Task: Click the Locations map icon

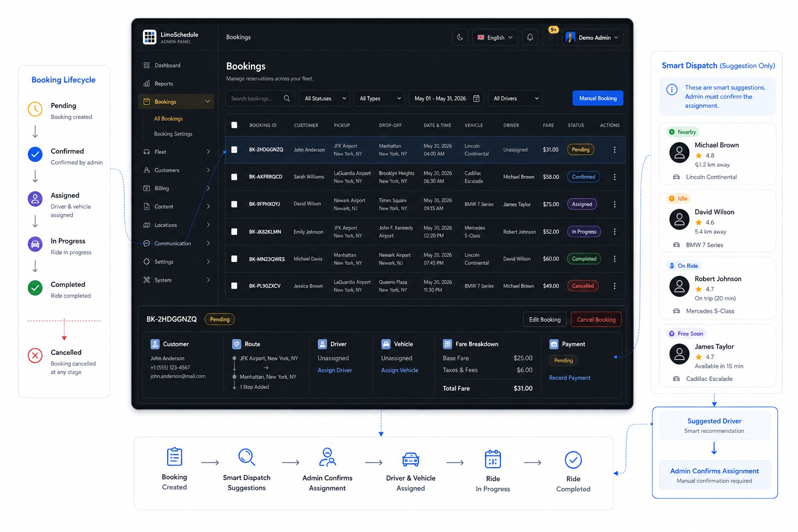Action: pyautogui.click(x=147, y=225)
